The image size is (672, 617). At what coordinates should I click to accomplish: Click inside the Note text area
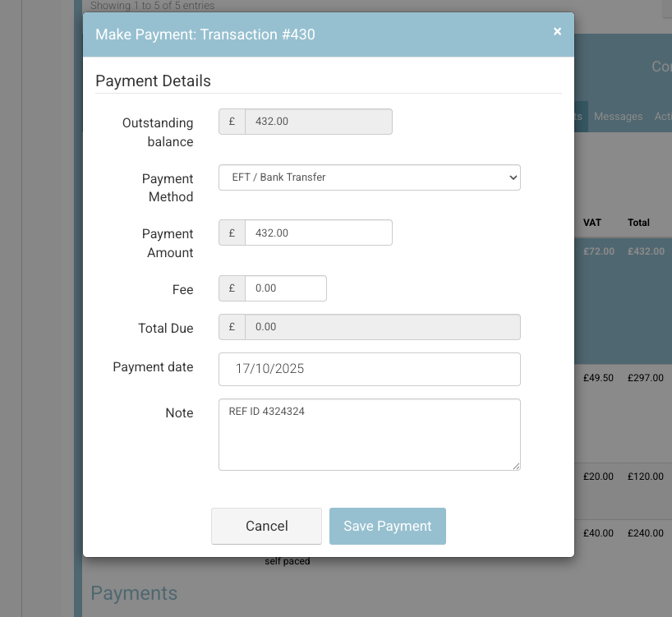[369, 435]
